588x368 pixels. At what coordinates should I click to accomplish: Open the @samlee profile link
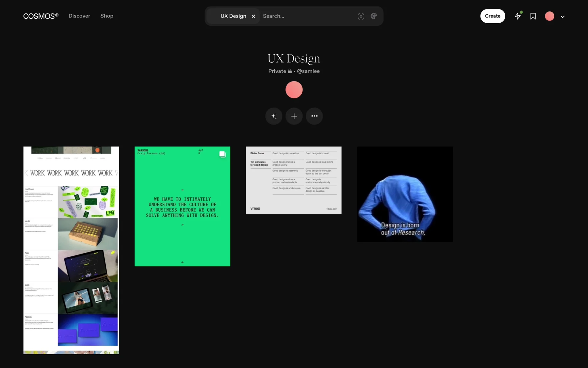(x=308, y=71)
